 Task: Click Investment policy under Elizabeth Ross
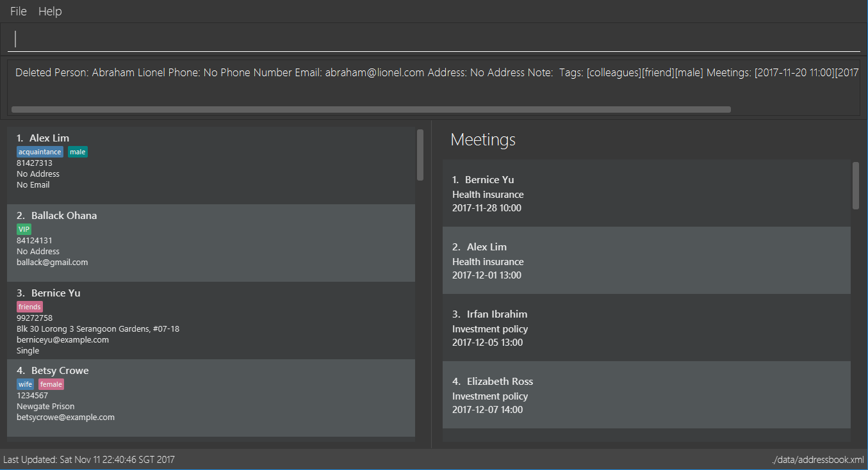tap(490, 396)
